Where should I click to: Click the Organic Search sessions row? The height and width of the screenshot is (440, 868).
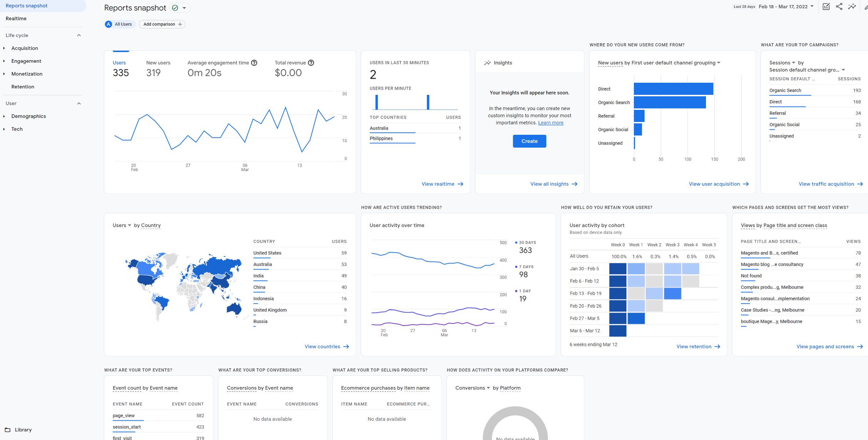[815, 90]
